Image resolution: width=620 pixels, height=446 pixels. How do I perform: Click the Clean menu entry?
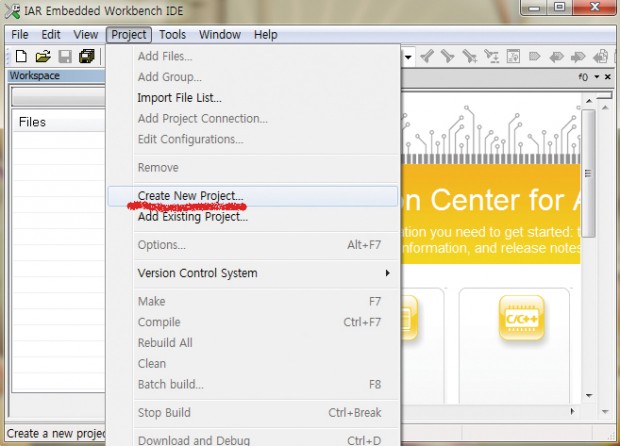pyautogui.click(x=253, y=363)
